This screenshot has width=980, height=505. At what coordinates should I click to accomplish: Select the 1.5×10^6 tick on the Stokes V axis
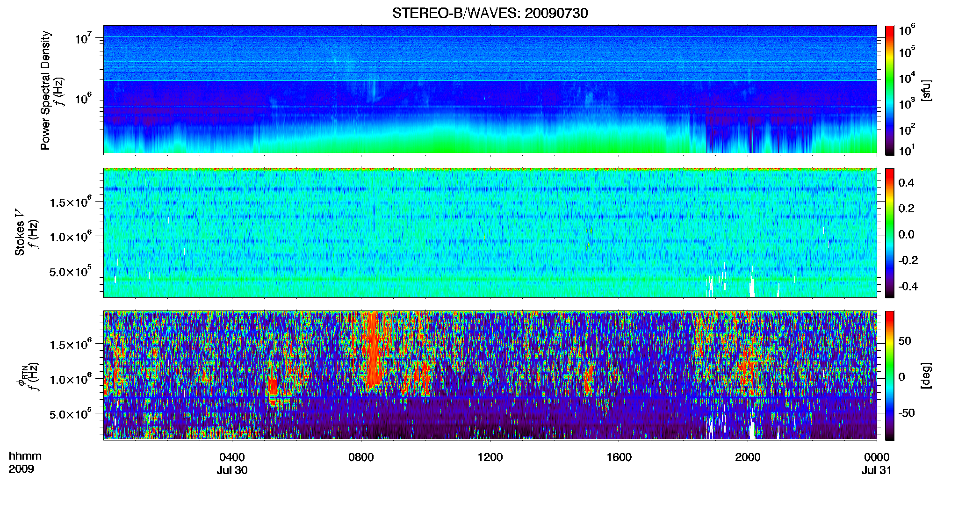click(x=71, y=202)
